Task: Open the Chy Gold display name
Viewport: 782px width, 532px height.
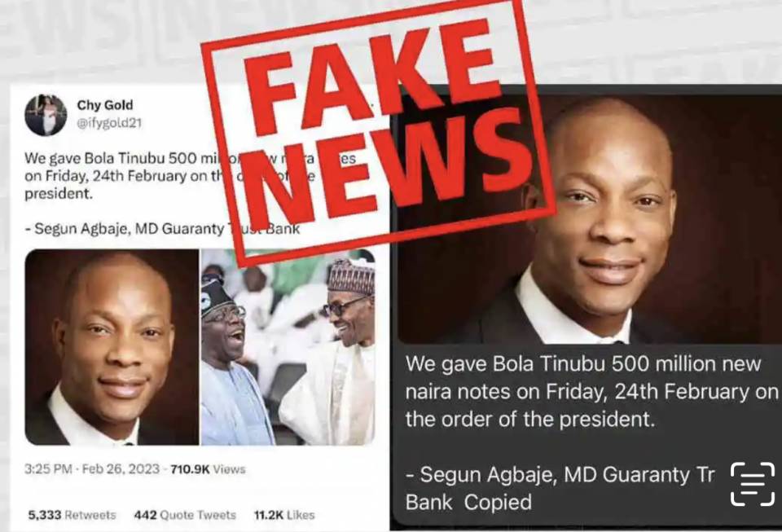Action: coord(105,105)
